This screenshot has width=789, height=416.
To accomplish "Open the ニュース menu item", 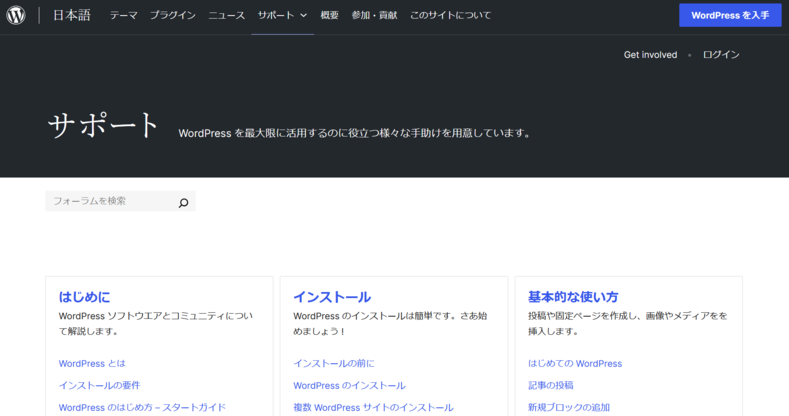I will pyautogui.click(x=226, y=16).
